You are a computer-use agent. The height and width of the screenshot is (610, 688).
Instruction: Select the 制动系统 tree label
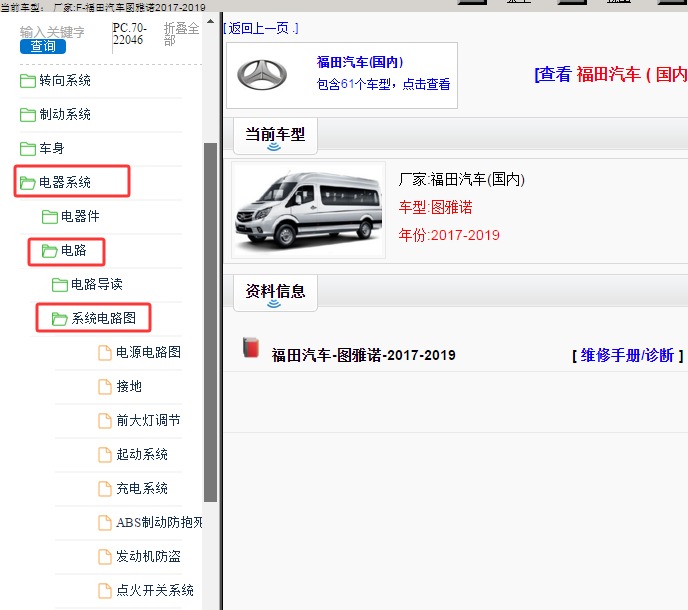(65, 114)
